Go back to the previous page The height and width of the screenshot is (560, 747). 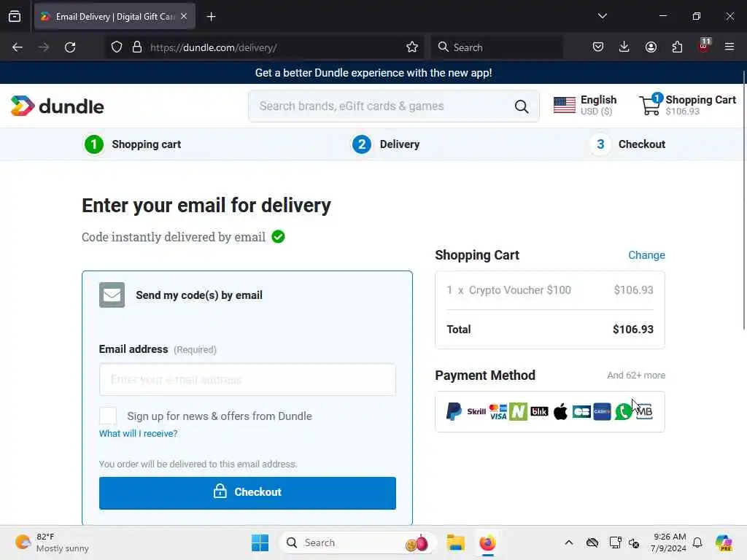click(x=18, y=47)
